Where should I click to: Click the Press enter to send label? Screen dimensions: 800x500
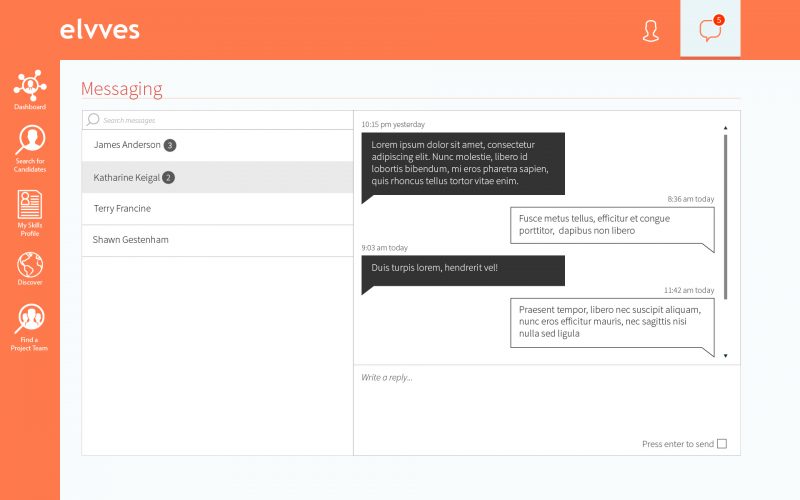(x=678, y=444)
